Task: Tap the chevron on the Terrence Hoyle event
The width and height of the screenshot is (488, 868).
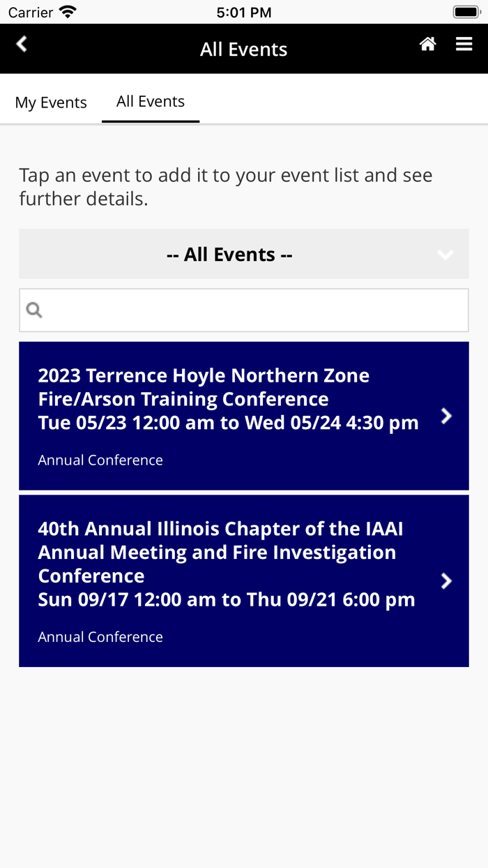Action: (x=446, y=415)
